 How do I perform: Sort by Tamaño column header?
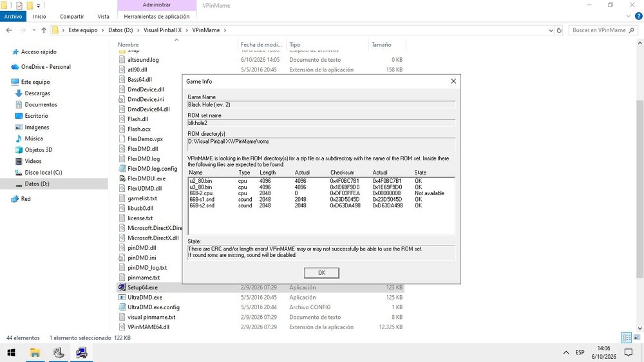click(381, 44)
